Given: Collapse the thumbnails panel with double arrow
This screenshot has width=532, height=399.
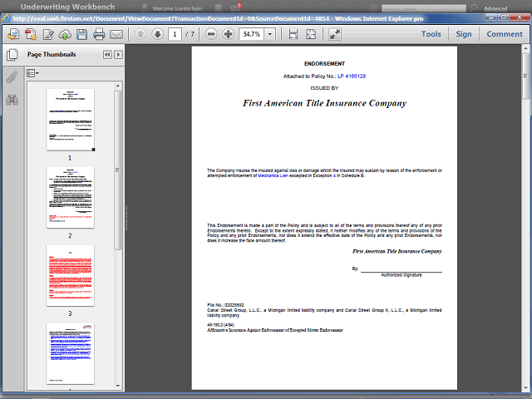Looking at the screenshot, I should coord(107,55).
